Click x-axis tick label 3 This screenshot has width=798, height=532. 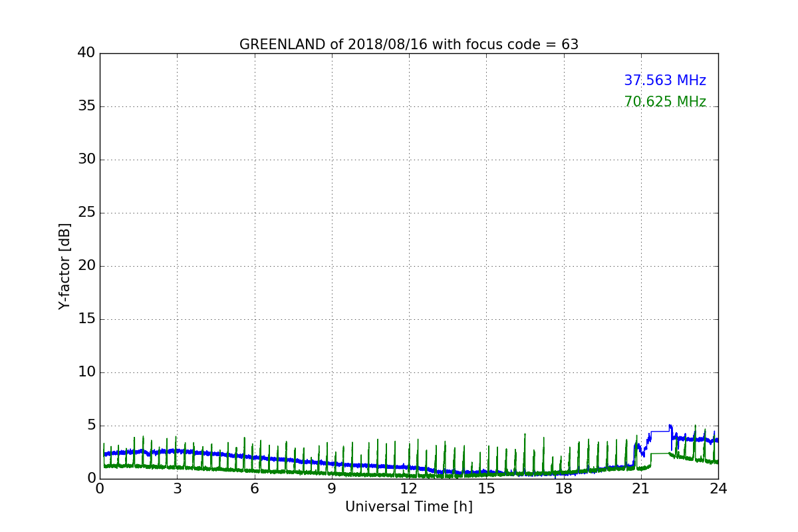click(x=177, y=488)
